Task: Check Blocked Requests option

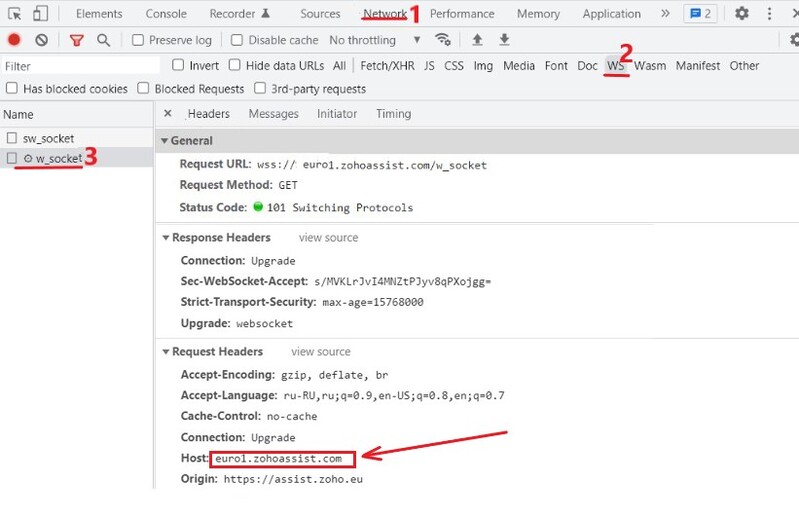Action: click(143, 88)
